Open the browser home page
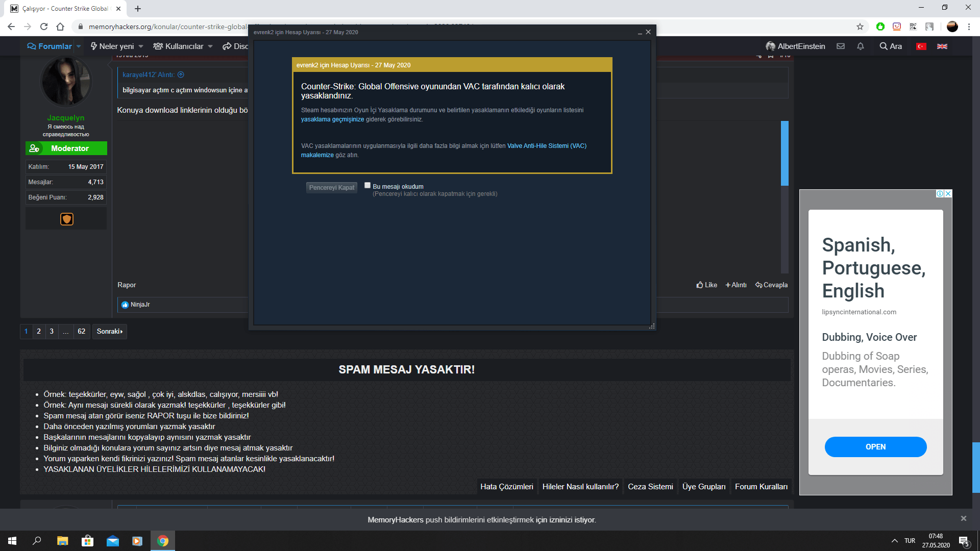 [x=60, y=27]
